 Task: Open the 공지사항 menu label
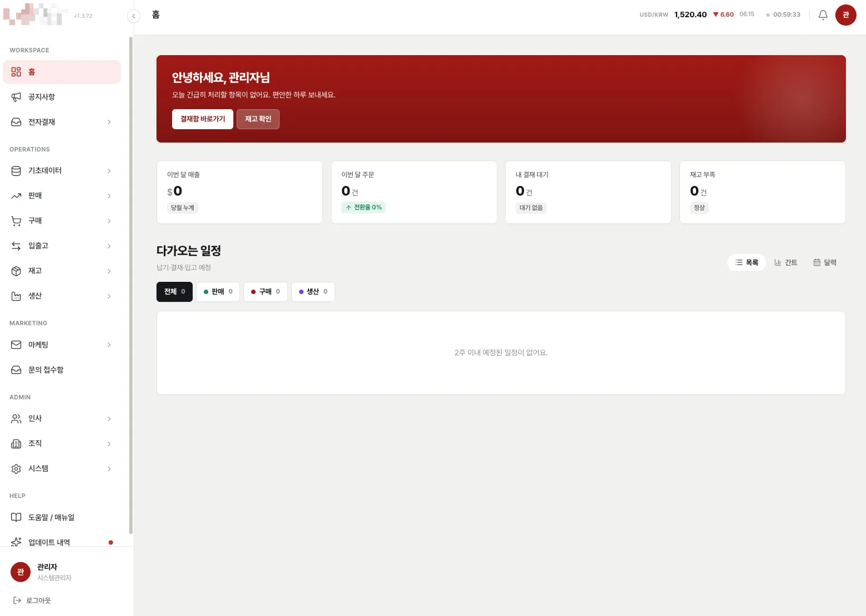coord(42,97)
